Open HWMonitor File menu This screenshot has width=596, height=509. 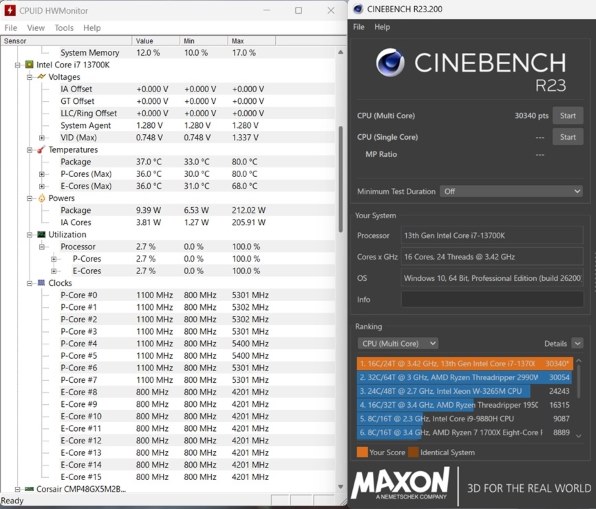click(11, 28)
